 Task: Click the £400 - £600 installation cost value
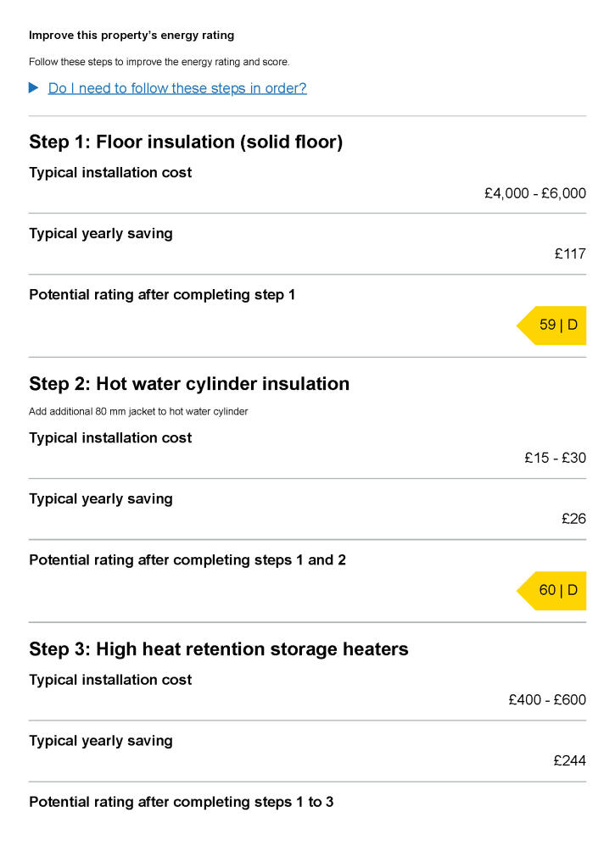click(547, 700)
